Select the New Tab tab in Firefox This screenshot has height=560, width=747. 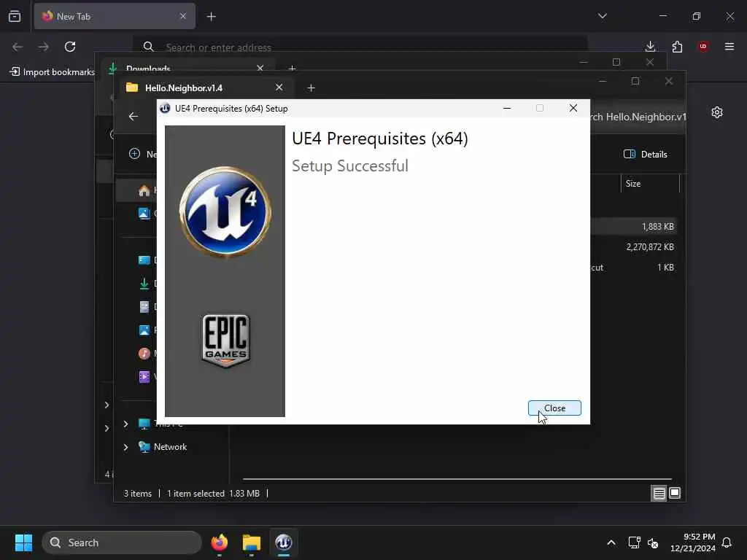(x=115, y=16)
